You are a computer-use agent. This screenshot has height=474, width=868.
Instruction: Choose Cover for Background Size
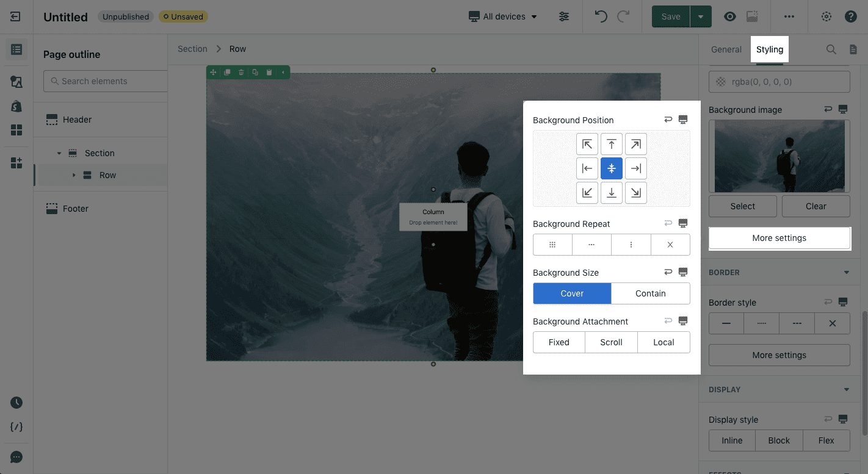click(x=572, y=293)
